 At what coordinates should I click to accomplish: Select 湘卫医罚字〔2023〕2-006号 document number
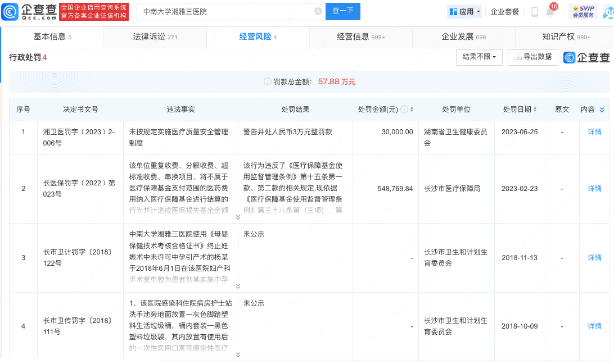pyautogui.click(x=79, y=138)
